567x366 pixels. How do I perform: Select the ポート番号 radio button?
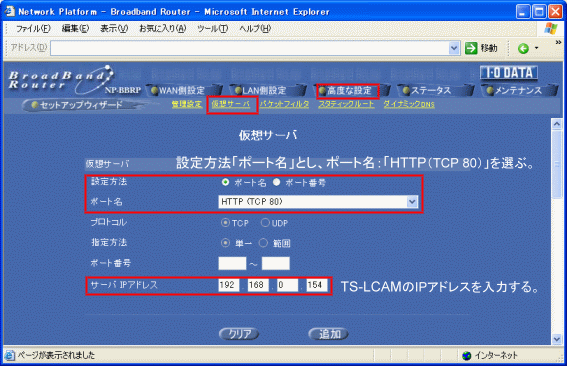pos(277,182)
